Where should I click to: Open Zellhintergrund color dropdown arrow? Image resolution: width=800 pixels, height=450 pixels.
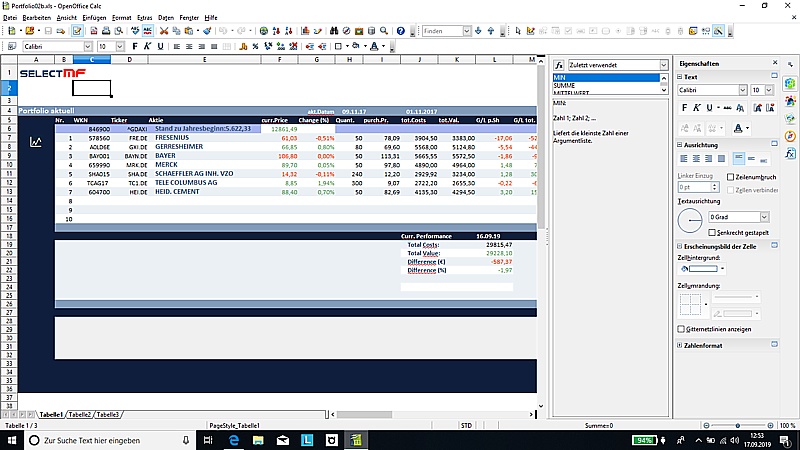tap(722, 269)
